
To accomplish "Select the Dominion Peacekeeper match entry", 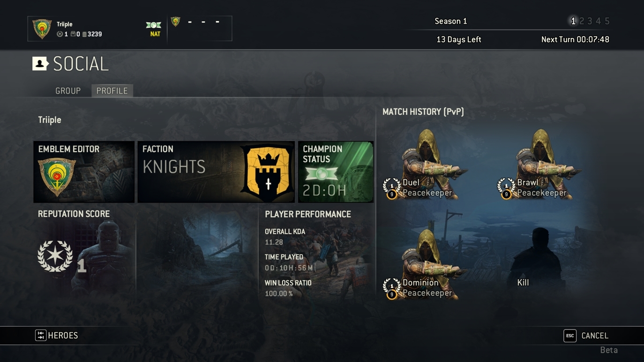I will pyautogui.click(x=426, y=264).
